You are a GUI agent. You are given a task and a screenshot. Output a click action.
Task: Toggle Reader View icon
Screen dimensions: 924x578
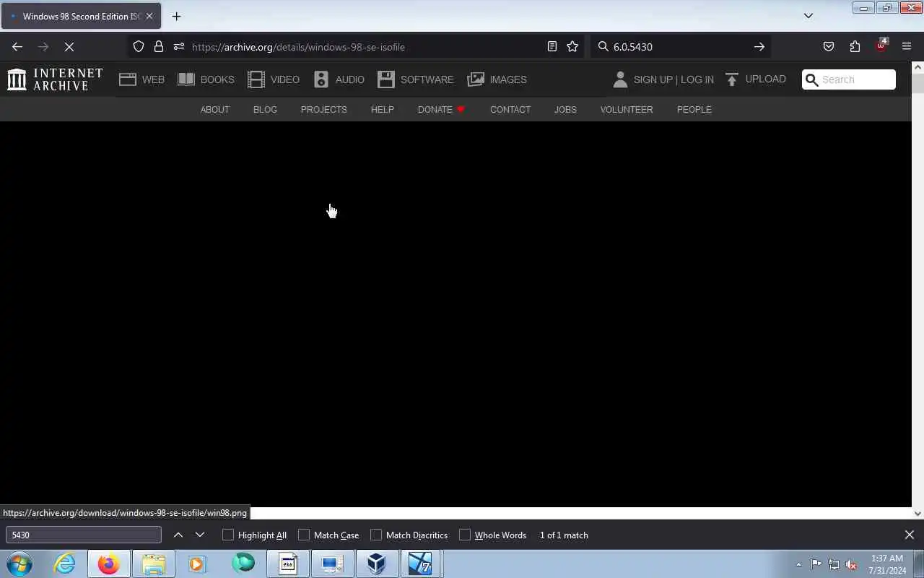(552, 47)
